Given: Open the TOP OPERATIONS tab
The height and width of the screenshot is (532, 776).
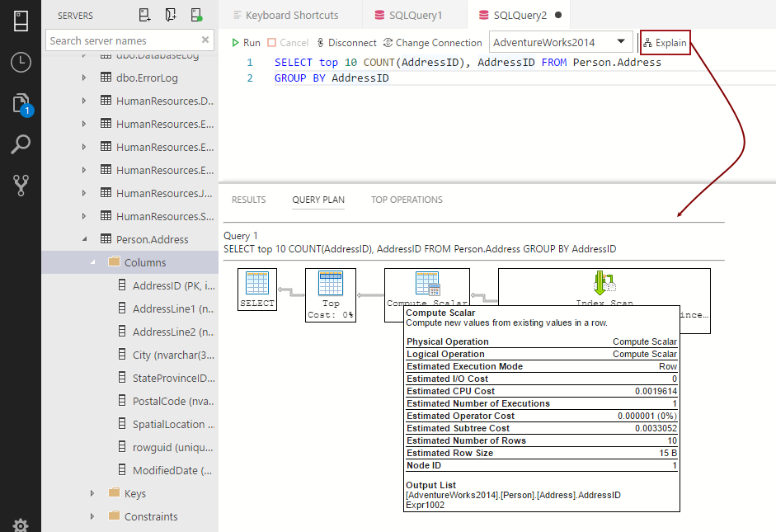Looking at the screenshot, I should (407, 200).
